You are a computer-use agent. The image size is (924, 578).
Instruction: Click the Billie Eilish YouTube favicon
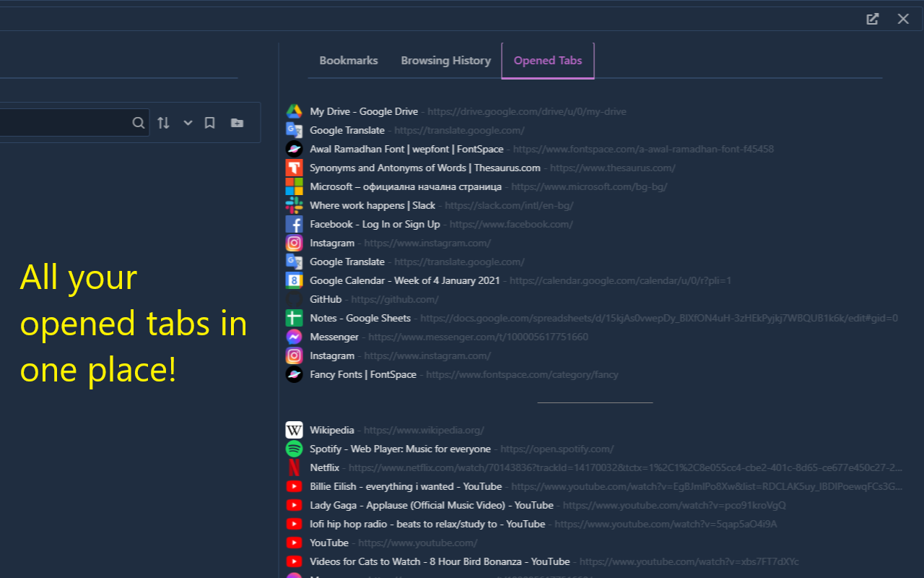[294, 486]
